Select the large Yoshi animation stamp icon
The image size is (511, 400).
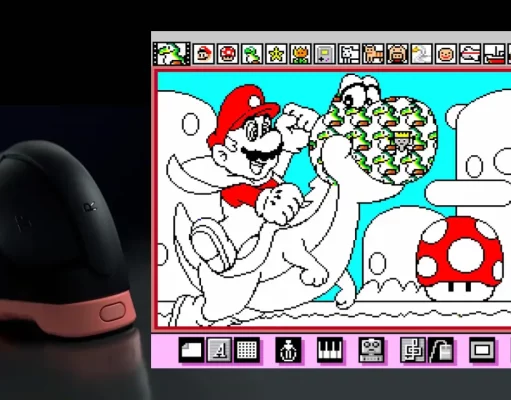[x=171, y=54]
